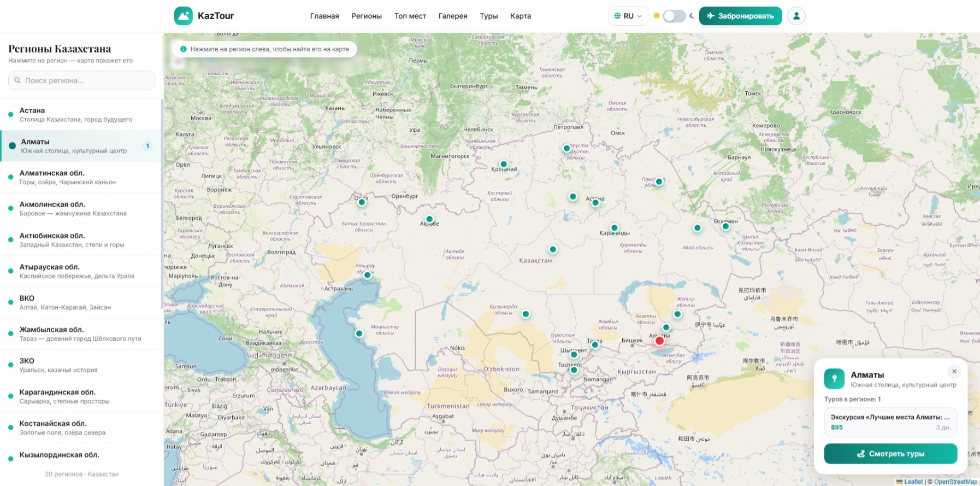Select Актюбинская обл. region row
Image resolution: width=980 pixels, height=486 pixels.
81,239
